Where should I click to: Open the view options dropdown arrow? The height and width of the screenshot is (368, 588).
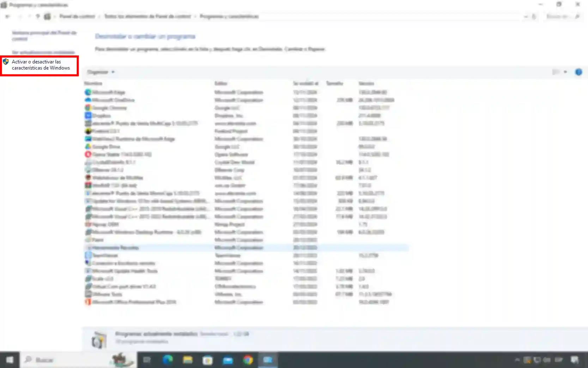[565, 72]
